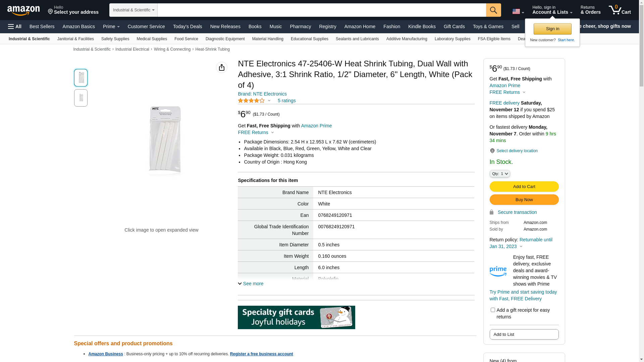Open the shopping cart
This screenshot has height=362, width=644.
click(x=620, y=10)
